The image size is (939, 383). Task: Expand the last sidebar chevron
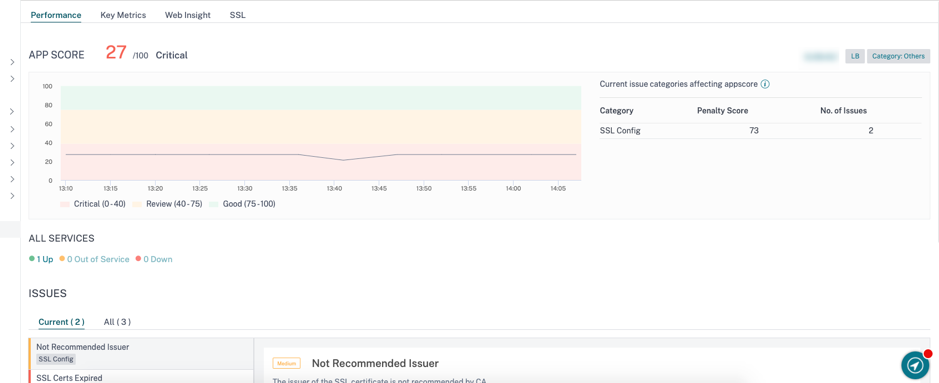(12, 196)
